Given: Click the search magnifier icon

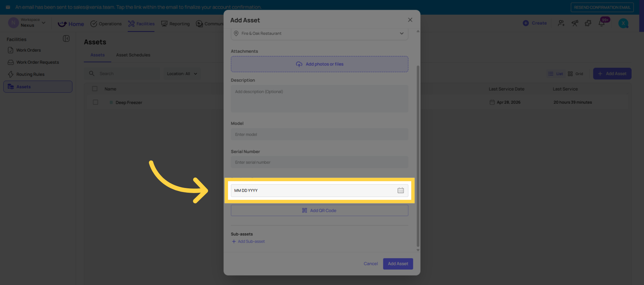Looking at the screenshot, I should point(92,74).
